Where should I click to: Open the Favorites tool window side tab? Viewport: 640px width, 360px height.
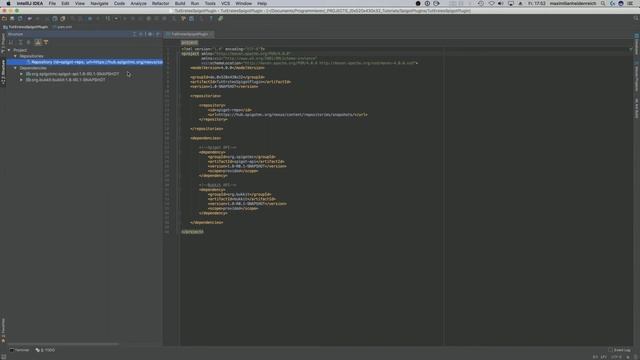[x=3, y=330]
